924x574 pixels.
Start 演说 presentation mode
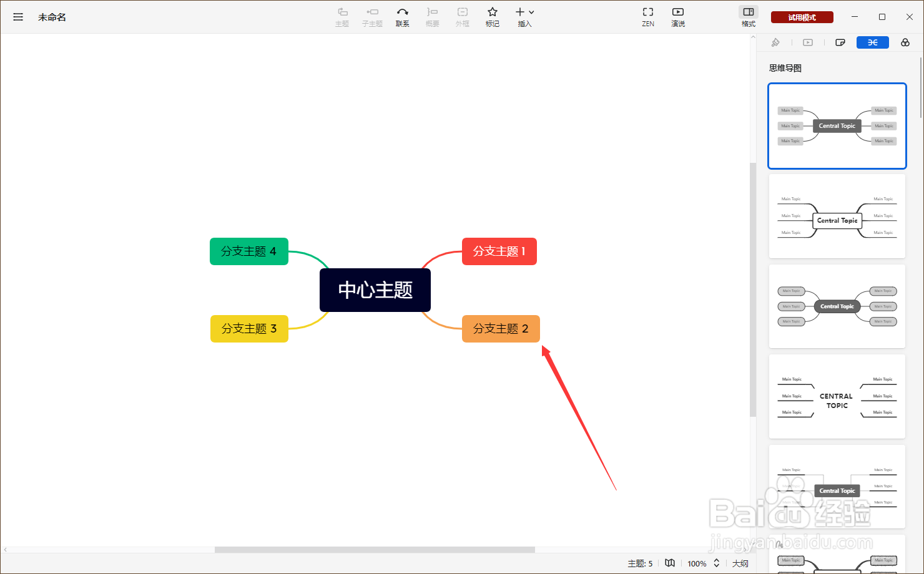point(678,17)
